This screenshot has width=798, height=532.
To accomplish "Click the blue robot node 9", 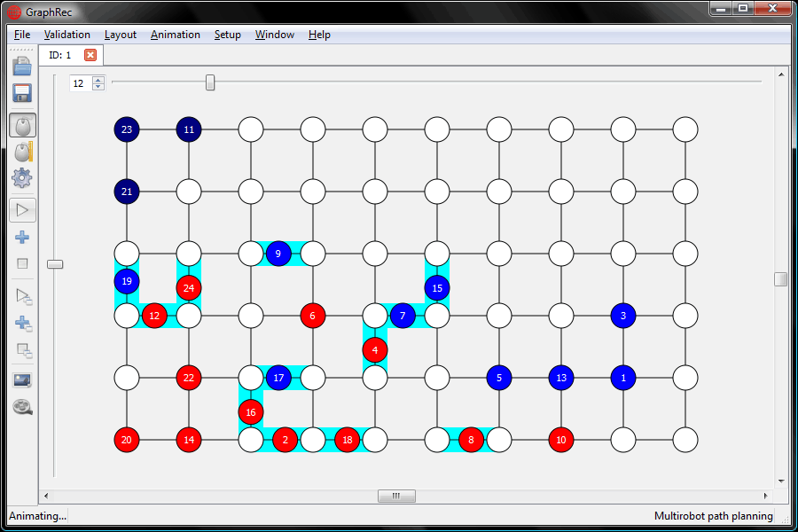I will 278,254.
